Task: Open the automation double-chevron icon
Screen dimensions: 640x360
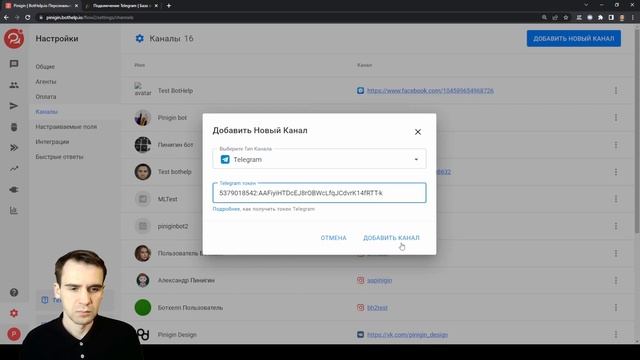Action: pos(14,148)
